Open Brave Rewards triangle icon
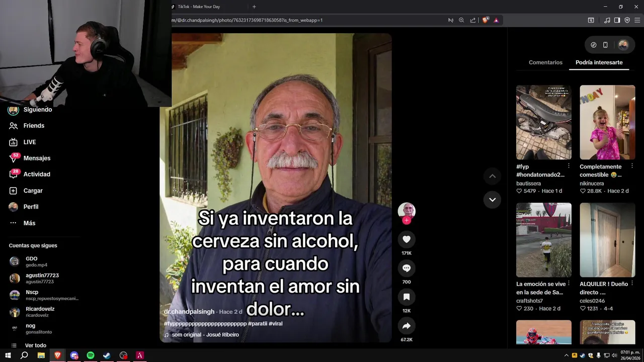This screenshot has width=644, height=362. point(496,20)
